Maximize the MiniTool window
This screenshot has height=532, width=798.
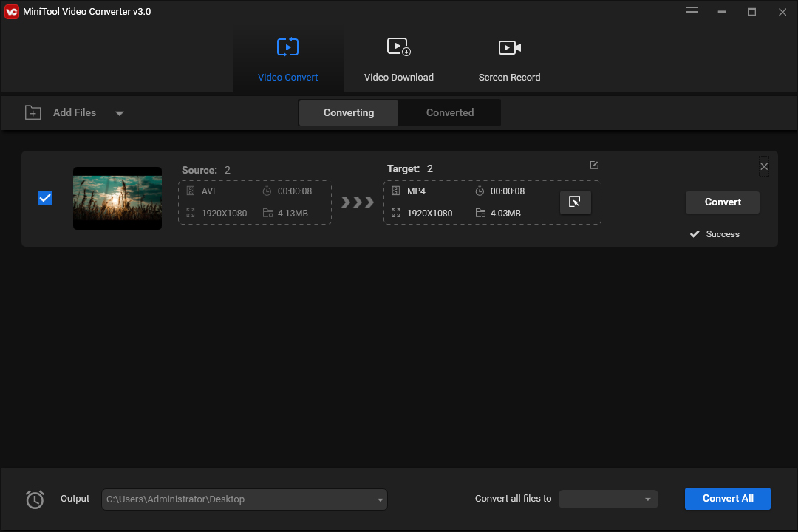(751, 12)
